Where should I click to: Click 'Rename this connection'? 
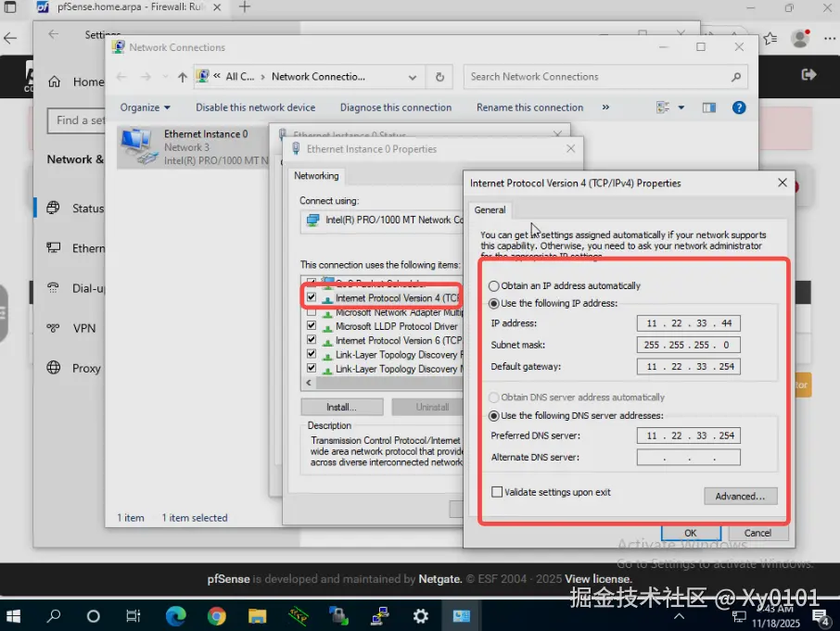pos(529,107)
